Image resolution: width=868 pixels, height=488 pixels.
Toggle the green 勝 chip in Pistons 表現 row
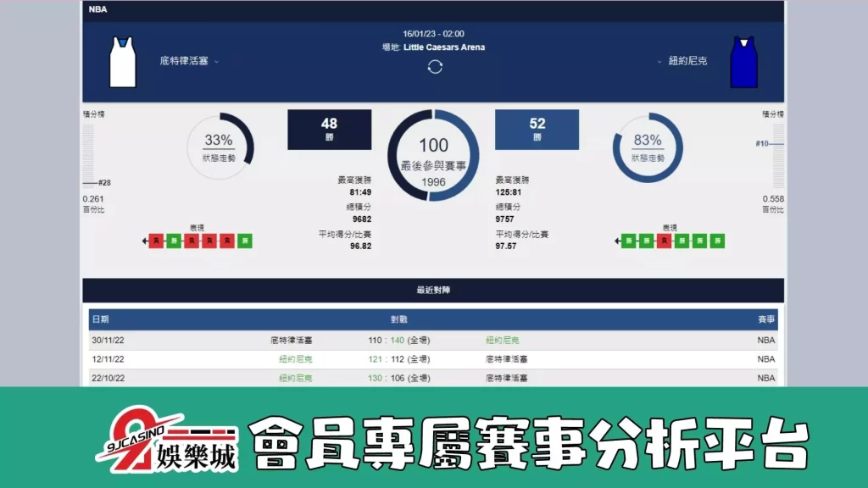tap(174, 241)
